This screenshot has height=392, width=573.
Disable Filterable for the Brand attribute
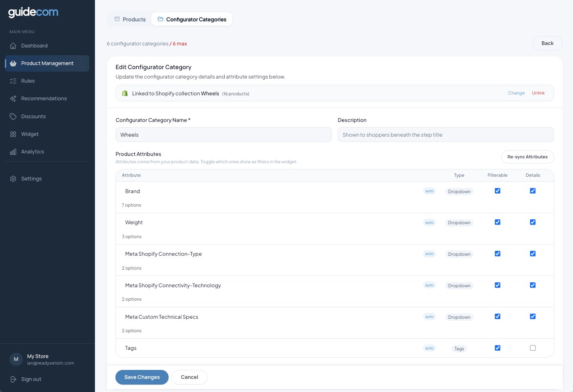click(497, 191)
